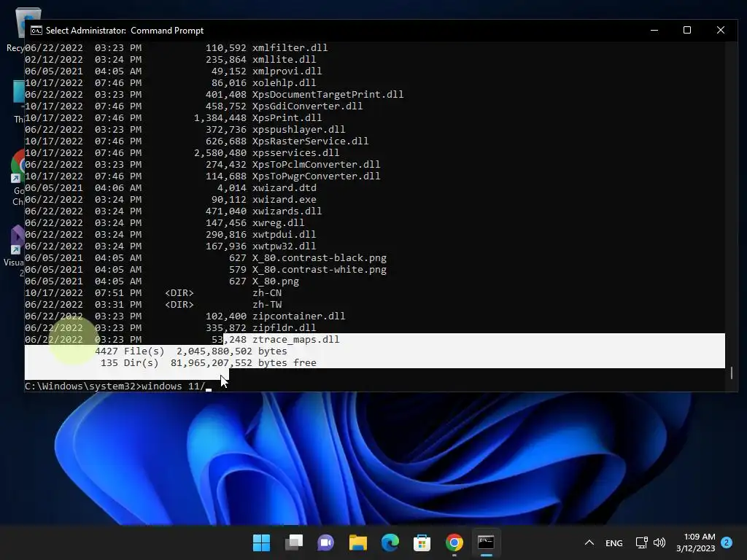Open the Windows Start menu
747x560 pixels.
pos(261,542)
